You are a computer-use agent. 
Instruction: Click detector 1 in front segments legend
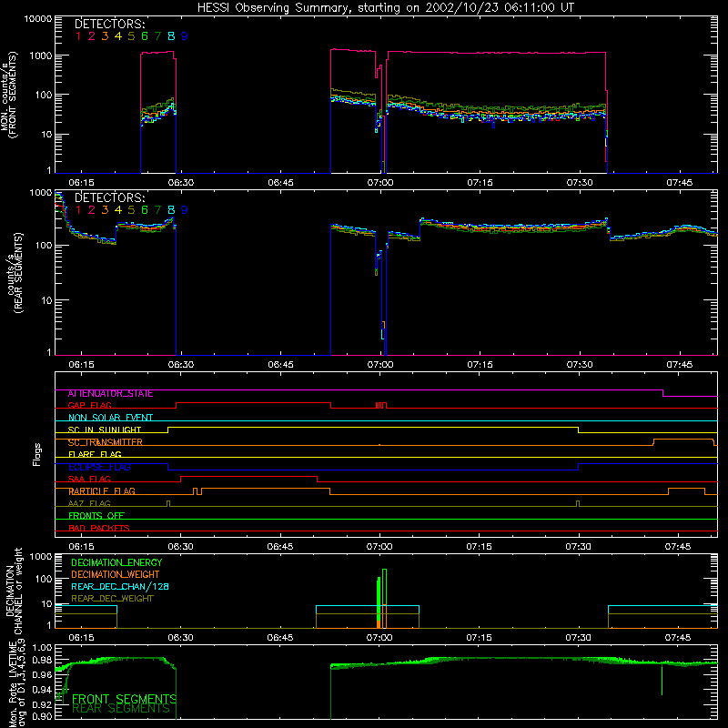(x=78, y=36)
